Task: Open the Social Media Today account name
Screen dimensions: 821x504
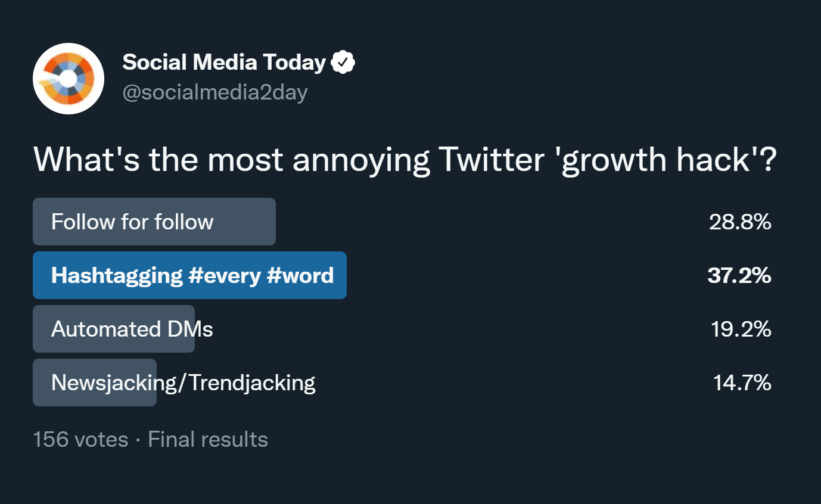Action: pyautogui.click(x=224, y=62)
